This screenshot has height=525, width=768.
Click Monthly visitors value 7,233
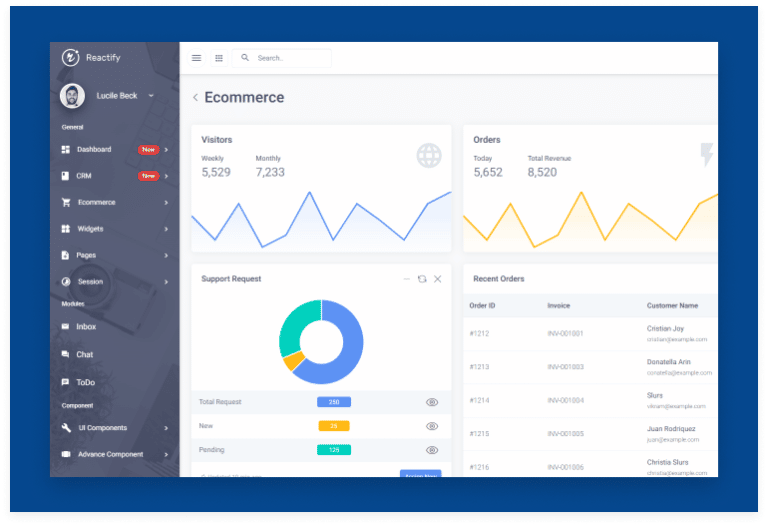[270, 172]
